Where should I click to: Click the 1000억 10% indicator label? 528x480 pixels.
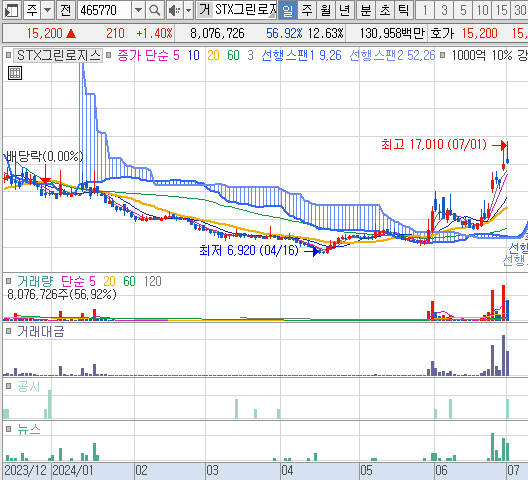pyautogui.click(x=482, y=55)
